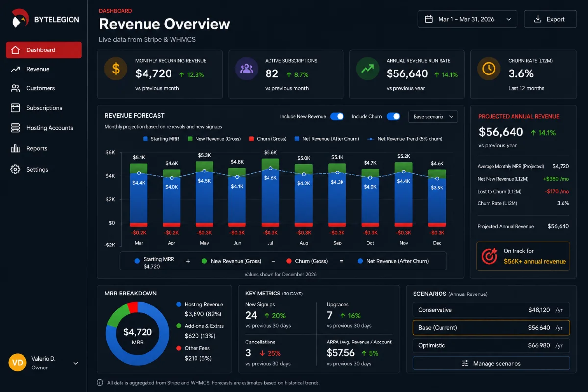The image size is (588, 392).
Task: Click the VD user avatar
Action: (17, 363)
